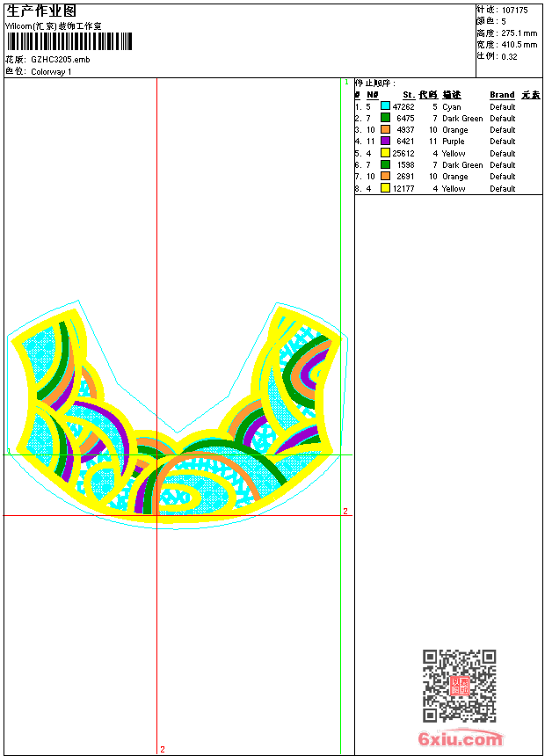Click the barcode under the studio name
This screenshot has width=545, height=756.
pos(69,41)
